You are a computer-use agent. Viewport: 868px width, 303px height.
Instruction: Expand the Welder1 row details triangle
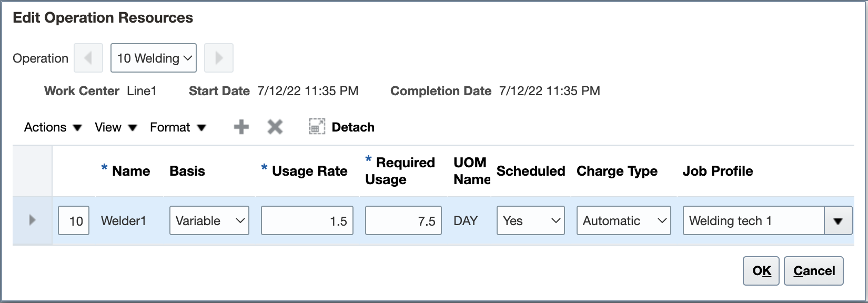click(32, 220)
